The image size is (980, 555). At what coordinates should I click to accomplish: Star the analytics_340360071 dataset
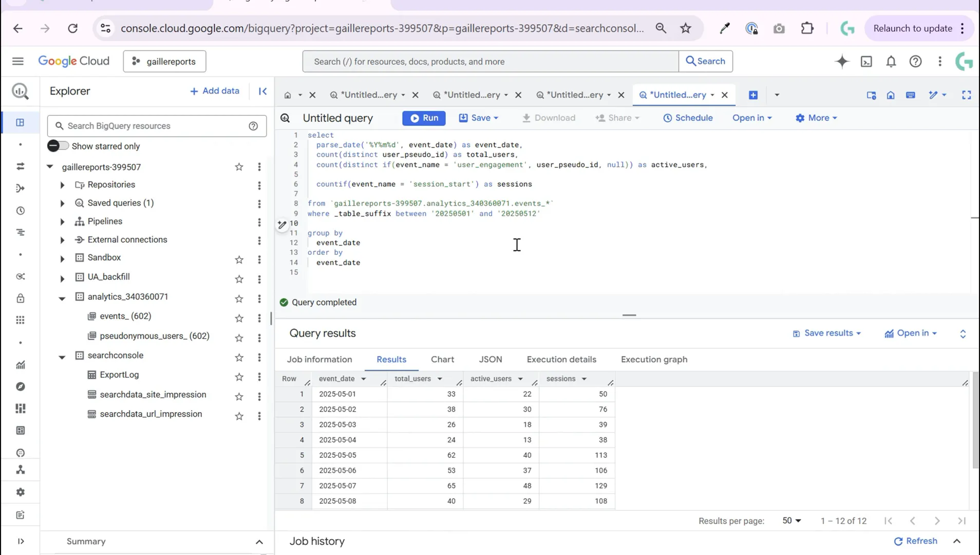239,299
